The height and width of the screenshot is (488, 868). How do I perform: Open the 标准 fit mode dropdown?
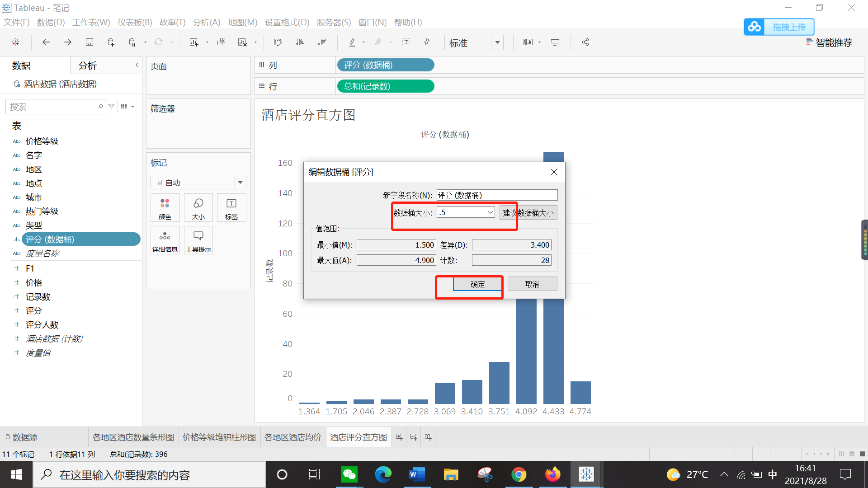coord(496,42)
